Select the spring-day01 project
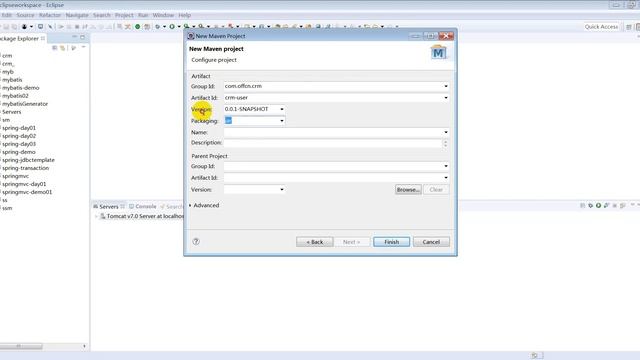This screenshot has width=640, height=360. pos(19,128)
